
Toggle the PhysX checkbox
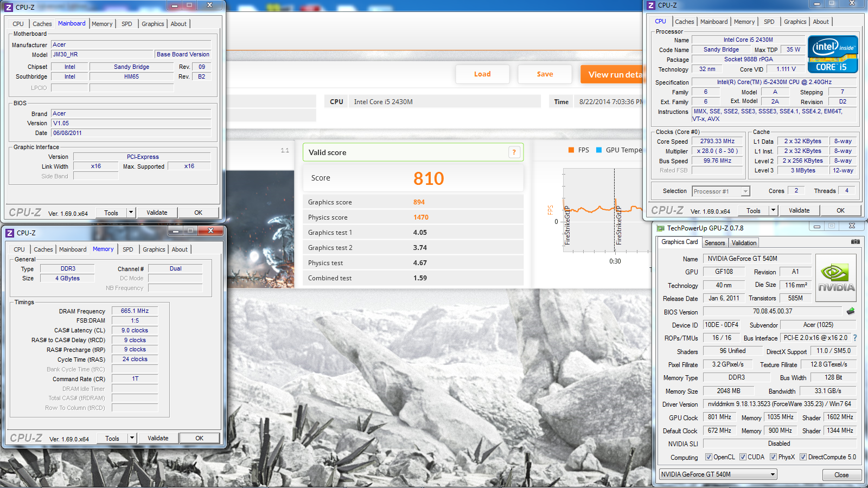tap(773, 457)
